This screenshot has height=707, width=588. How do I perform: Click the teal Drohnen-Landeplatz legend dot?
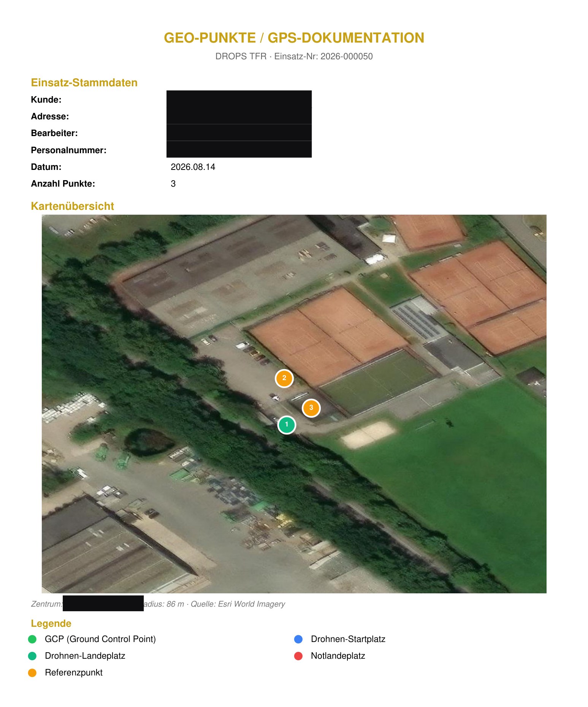(x=32, y=656)
